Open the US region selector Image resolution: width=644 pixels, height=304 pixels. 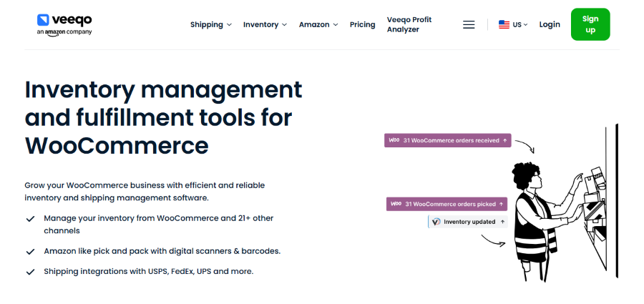pos(513,24)
